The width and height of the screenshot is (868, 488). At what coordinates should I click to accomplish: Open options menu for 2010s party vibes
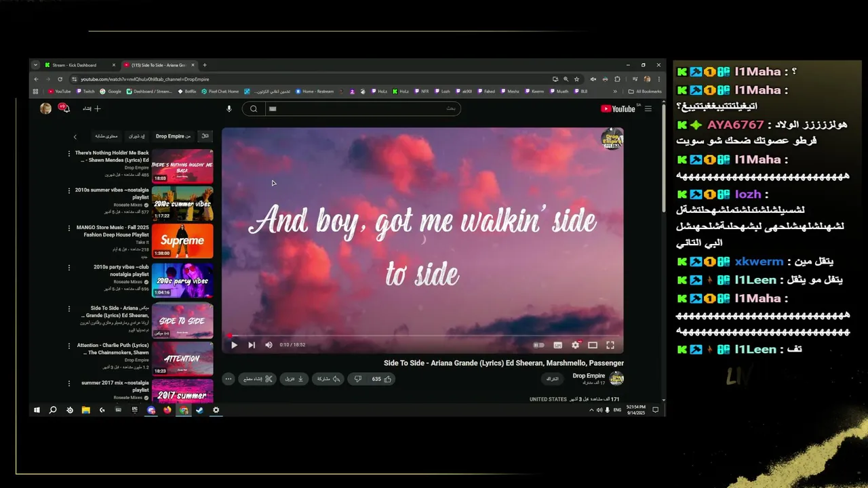click(x=68, y=267)
